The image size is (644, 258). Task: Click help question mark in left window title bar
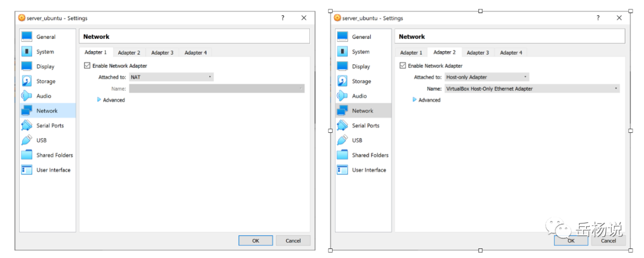click(x=283, y=18)
